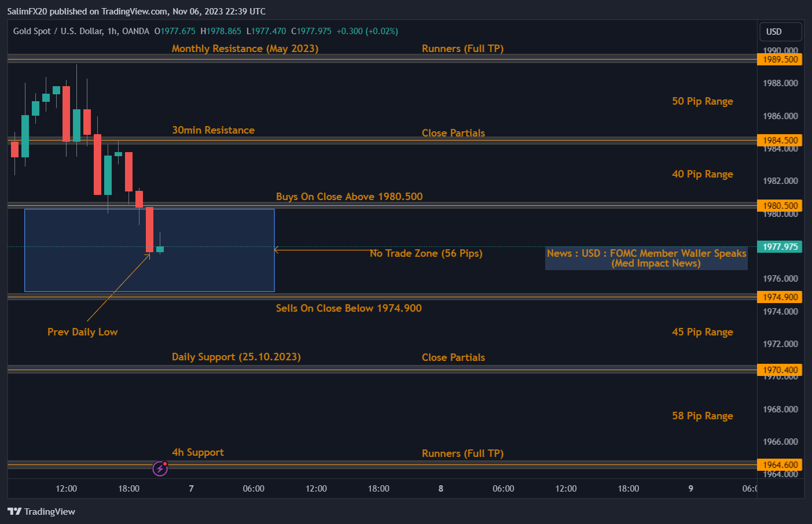Image resolution: width=812 pixels, height=524 pixels.
Task: Click the orange 1964.600 level label on the scale
Action: pyautogui.click(x=780, y=464)
